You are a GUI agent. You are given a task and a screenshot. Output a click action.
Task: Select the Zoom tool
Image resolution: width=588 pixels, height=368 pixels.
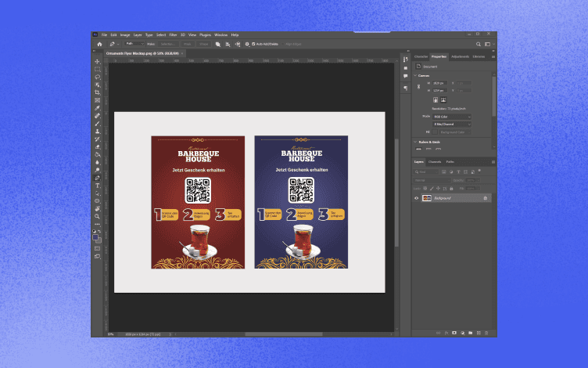98,217
